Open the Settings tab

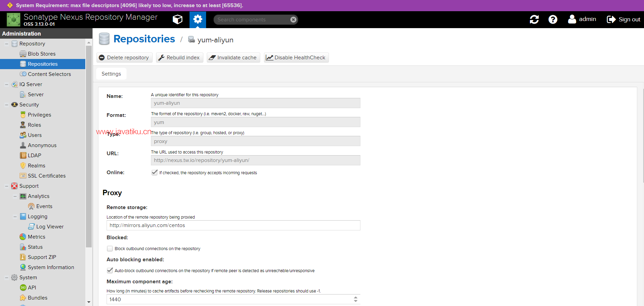[111, 74]
